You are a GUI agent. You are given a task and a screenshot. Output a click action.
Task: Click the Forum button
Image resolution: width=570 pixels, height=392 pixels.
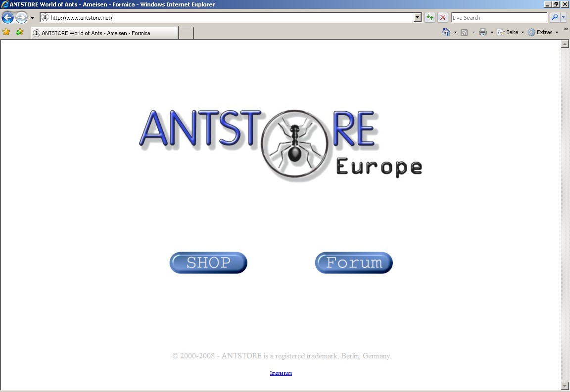pyautogui.click(x=354, y=262)
